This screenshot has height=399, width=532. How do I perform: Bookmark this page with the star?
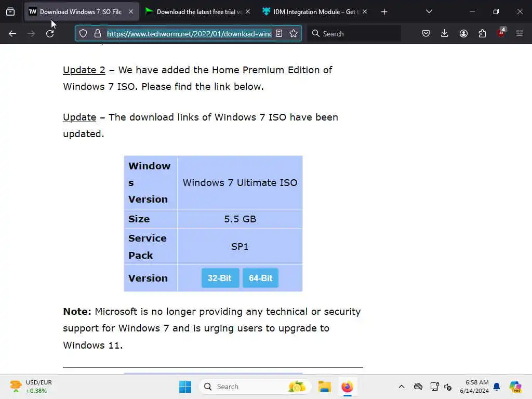[294, 33]
